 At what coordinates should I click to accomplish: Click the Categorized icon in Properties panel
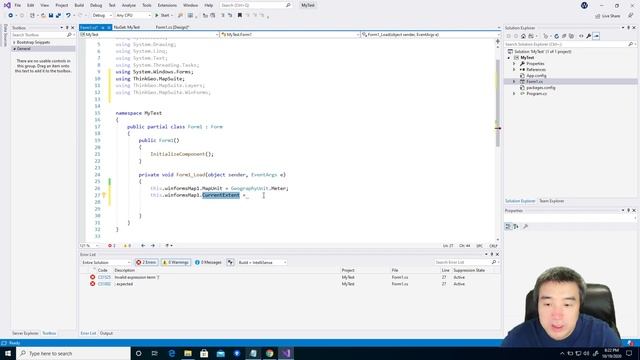tap(508, 226)
